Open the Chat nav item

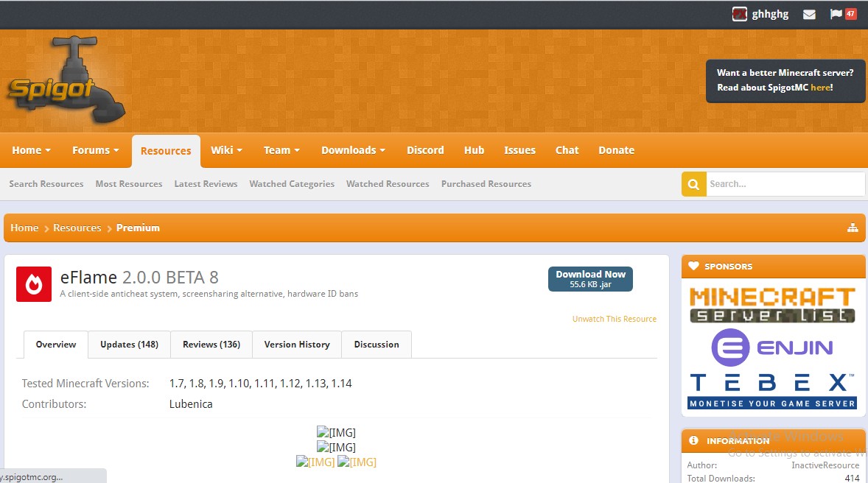[x=567, y=150]
